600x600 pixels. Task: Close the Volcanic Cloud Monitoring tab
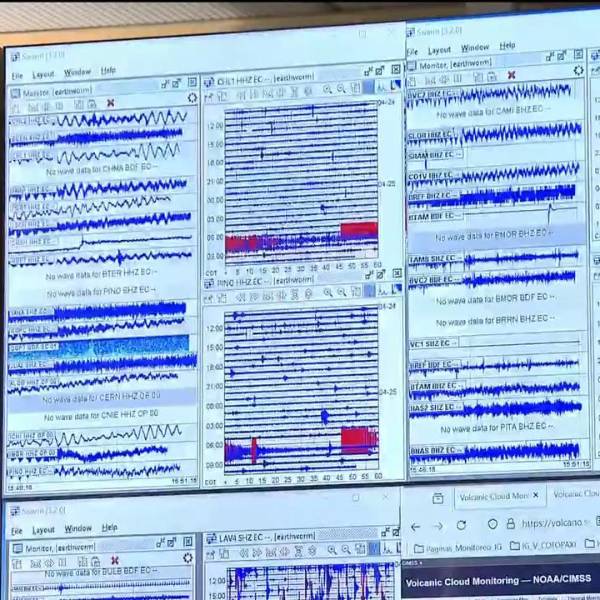coord(535,495)
